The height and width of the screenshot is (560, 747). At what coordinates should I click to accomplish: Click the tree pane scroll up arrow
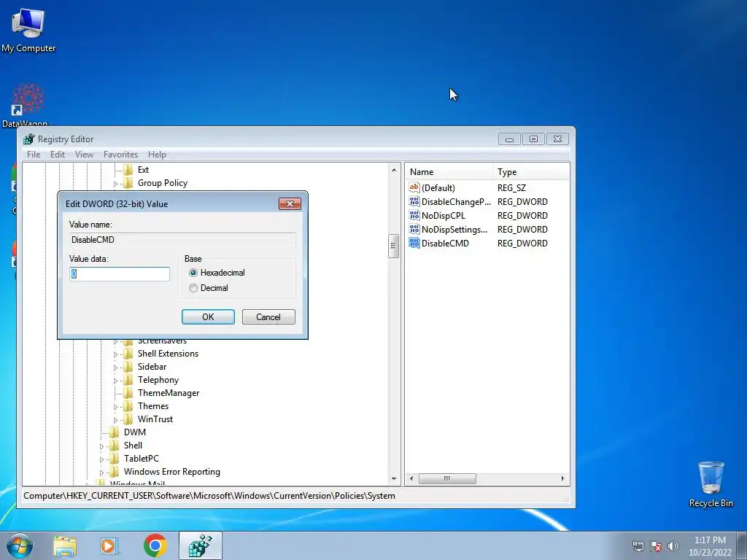tap(394, 170)
